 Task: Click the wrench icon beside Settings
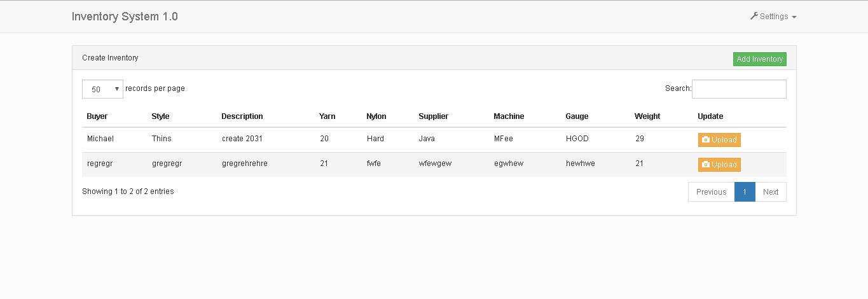(x=754, y=17)
